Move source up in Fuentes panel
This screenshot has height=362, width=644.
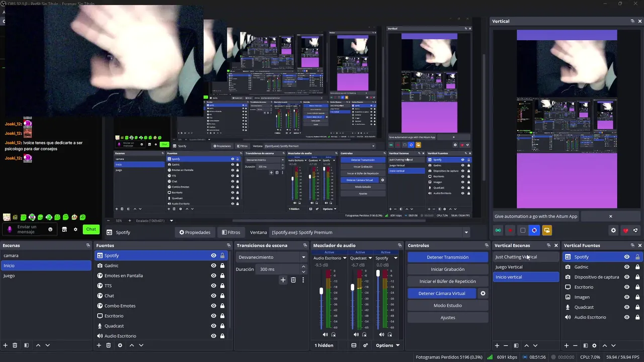[132, 345]
